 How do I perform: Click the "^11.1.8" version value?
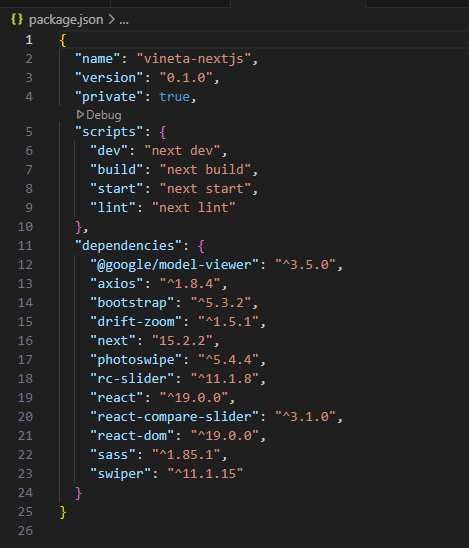(224, 378)
